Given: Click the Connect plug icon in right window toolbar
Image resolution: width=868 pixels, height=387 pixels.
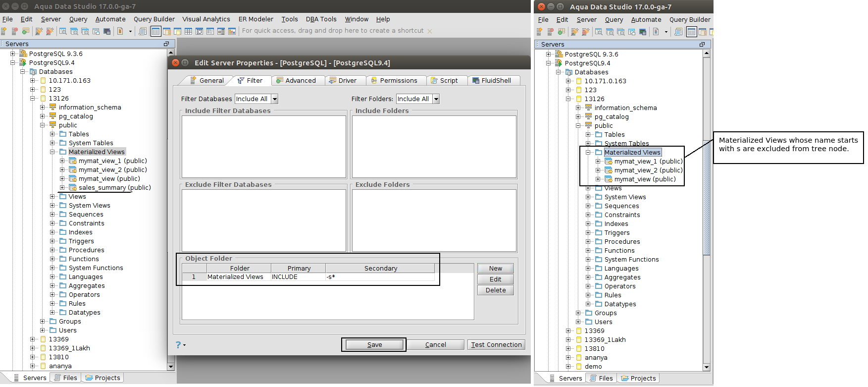Looking at the screenshot, I should [x=574, y=32].
